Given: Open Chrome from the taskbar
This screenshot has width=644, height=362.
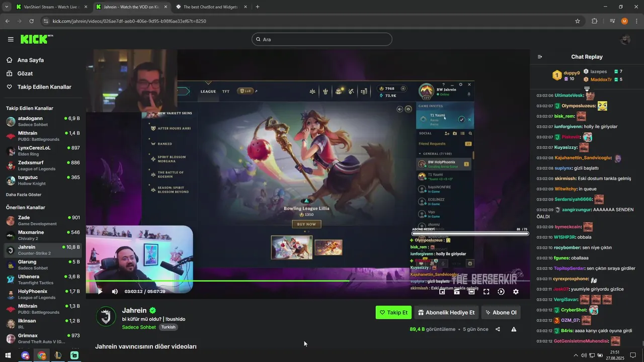Looking at the screenshot, I should point(42,355).
